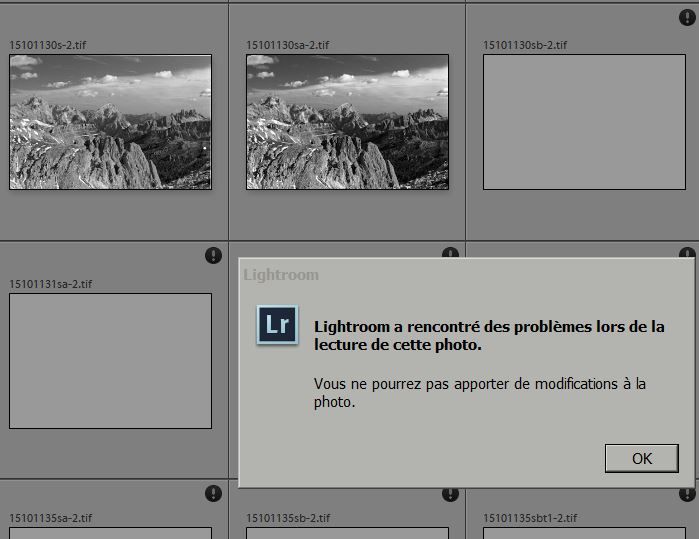Click the file name 15101130sb-2.tif
The width and height of the screenshot is (699, 539).
(x=525, y=45)
